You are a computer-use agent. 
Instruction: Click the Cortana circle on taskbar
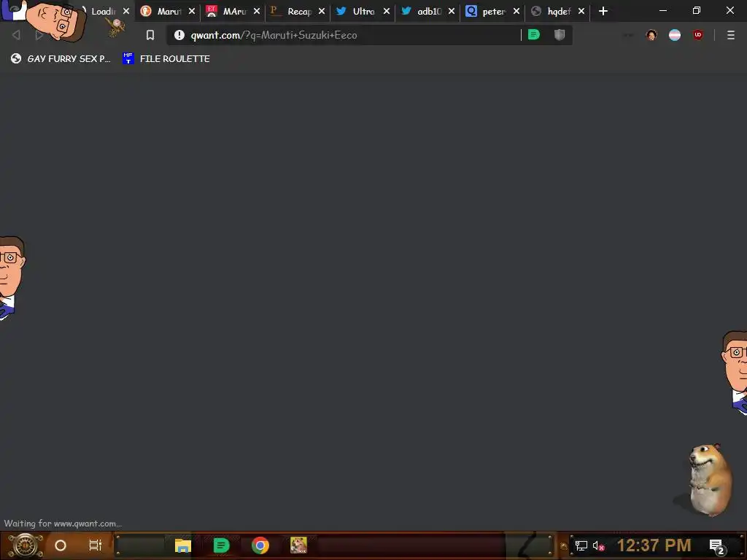click(61, 545)
